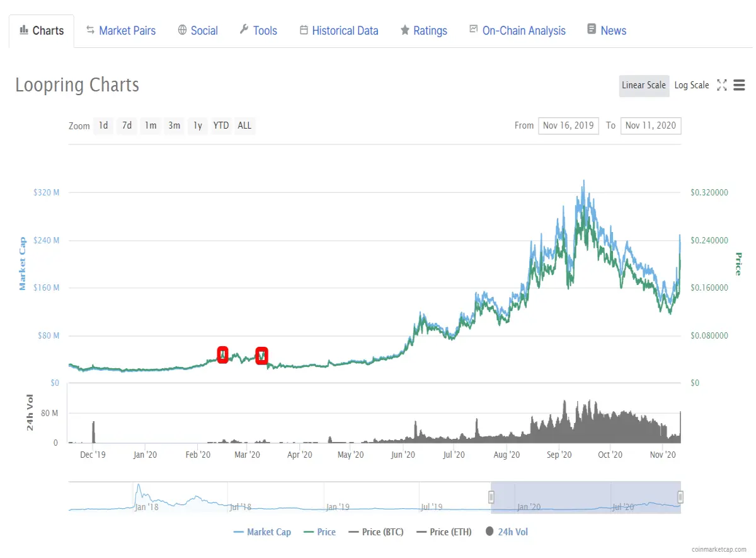Click the Sep '20 x-axis label

[x=559, y=454]
